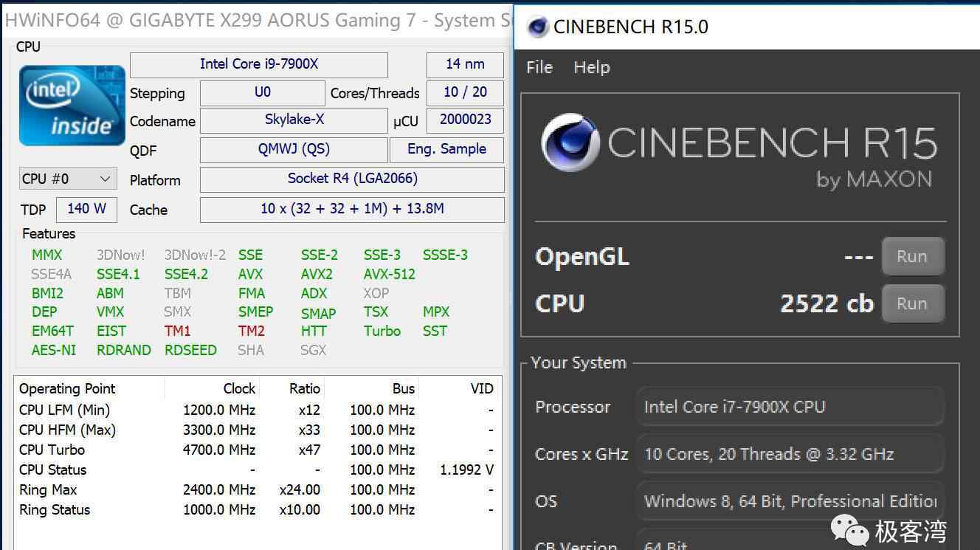980x550 pixels.
Task: Select the CPU Status row
Action: coord(256,470)
